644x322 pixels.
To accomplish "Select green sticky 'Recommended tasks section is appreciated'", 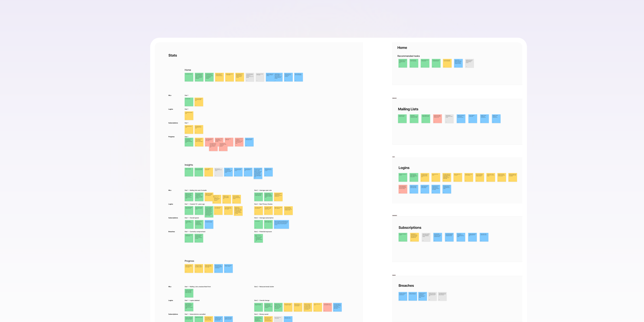I will [414, 63].
